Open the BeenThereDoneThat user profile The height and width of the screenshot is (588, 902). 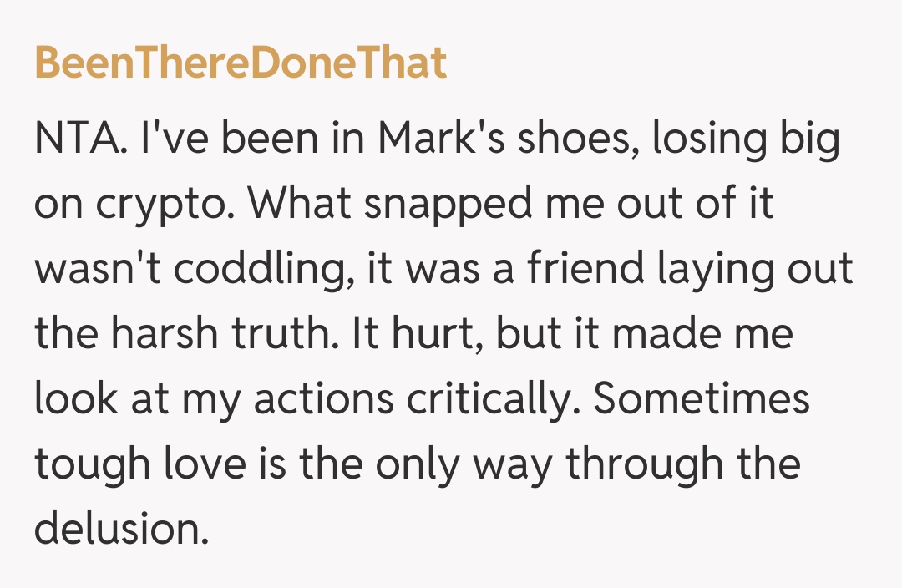pyautogui.click(x=241, y=64)
